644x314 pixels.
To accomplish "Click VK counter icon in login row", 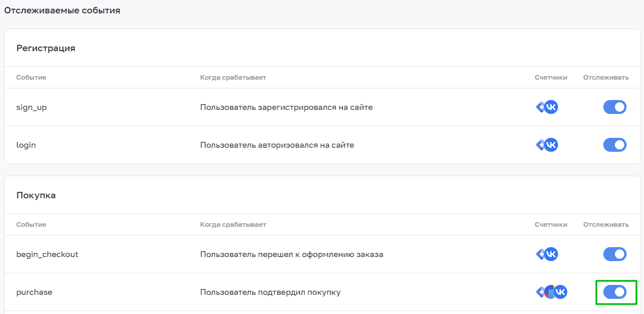I will (551, 145).
